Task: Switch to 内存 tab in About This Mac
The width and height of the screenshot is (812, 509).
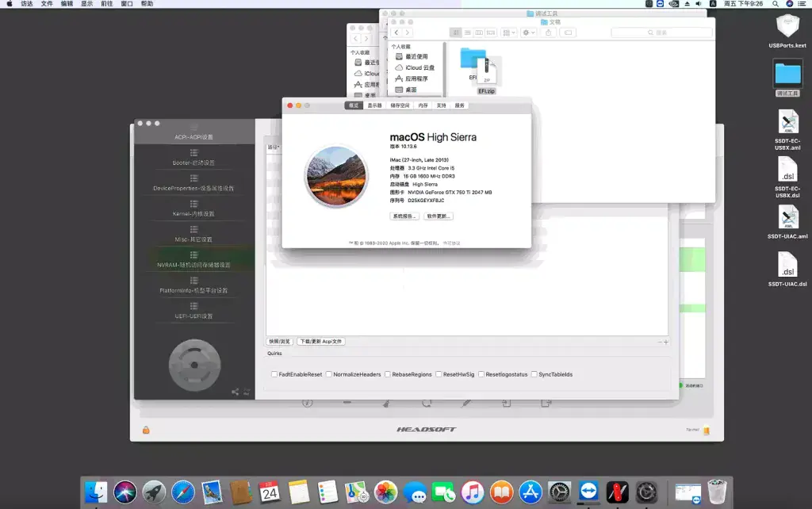Action: (423, 105)
